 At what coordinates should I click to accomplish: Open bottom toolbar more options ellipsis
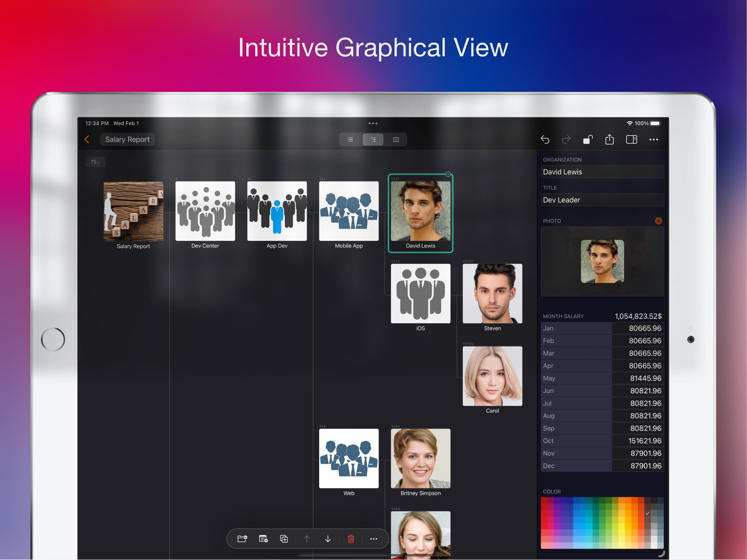pyautogui.click(x=373, y=539)
